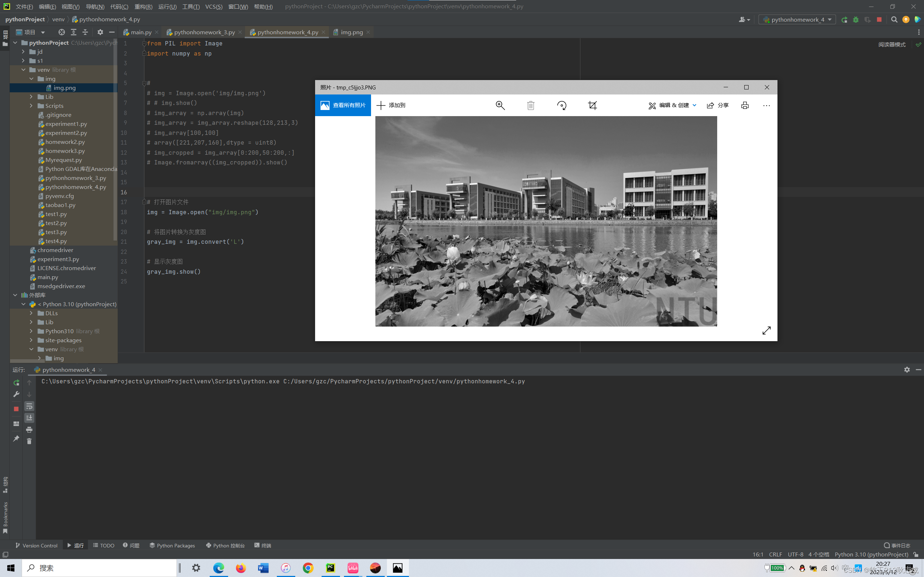Toggle soft-wrap in the run console

tap(29, 406)
